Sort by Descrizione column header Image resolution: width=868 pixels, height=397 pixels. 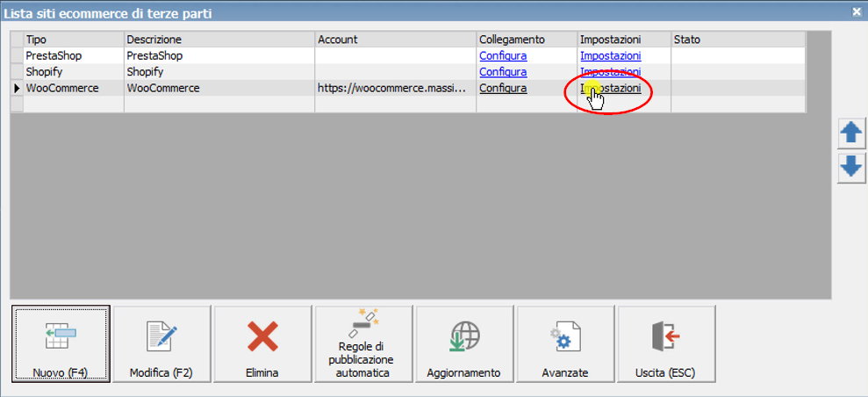click(219, 40)
